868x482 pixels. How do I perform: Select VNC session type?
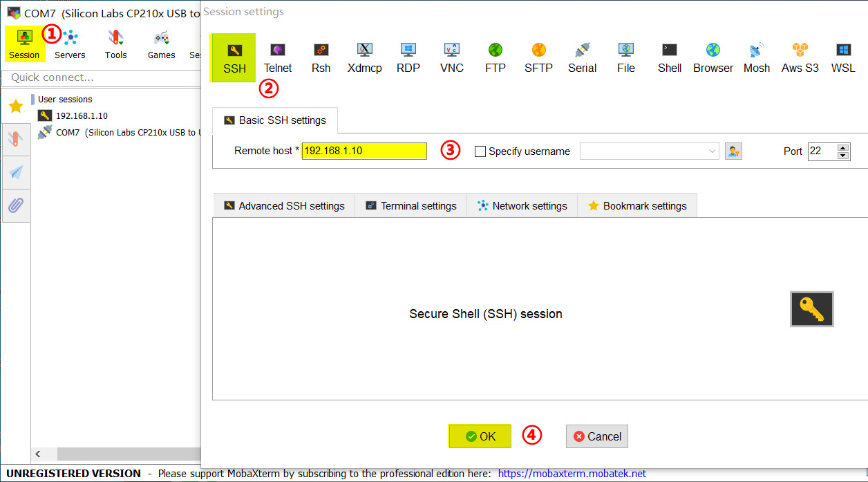click(451, 58)
